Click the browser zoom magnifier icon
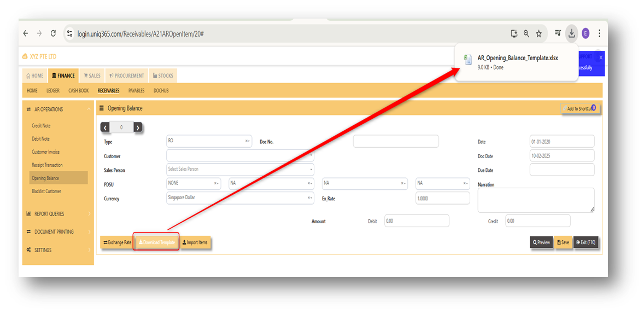644x313 pixels. point(526,34)
